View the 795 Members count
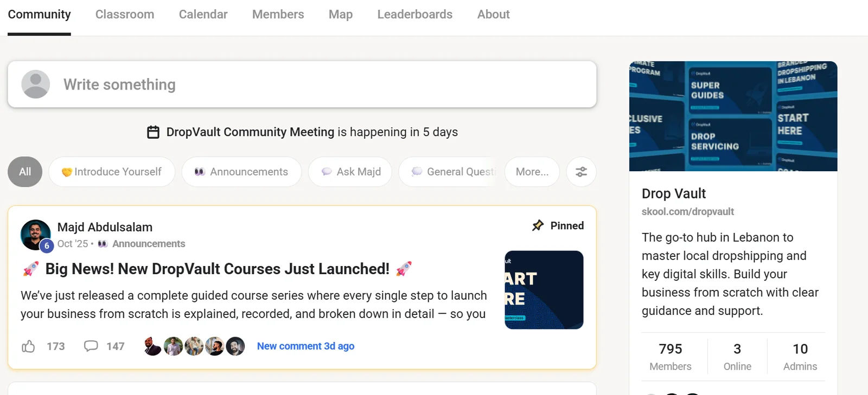Image resolution: width=868 pixels, height=395 pixels. [671, 356]
